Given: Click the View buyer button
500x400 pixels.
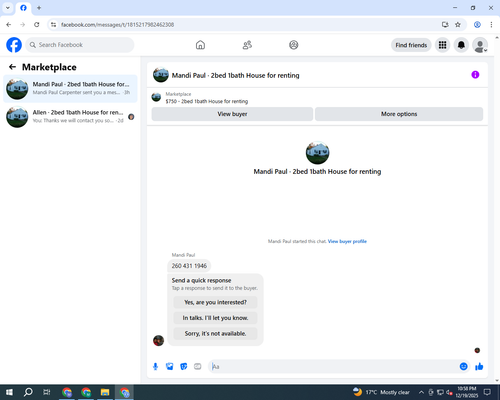Looking at the screenshot, I should coord(232,114).
